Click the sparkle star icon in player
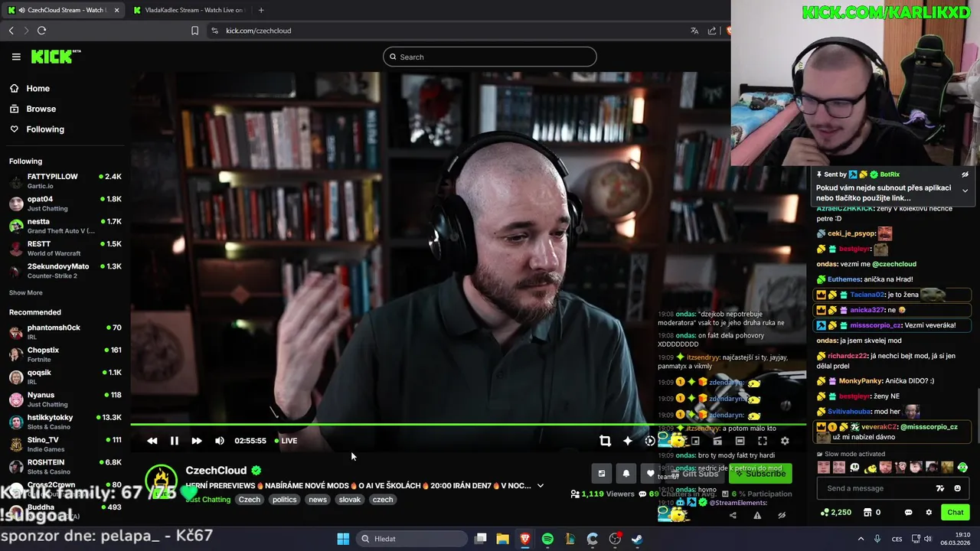Screen dimensions: 980x551 point(628,441)
